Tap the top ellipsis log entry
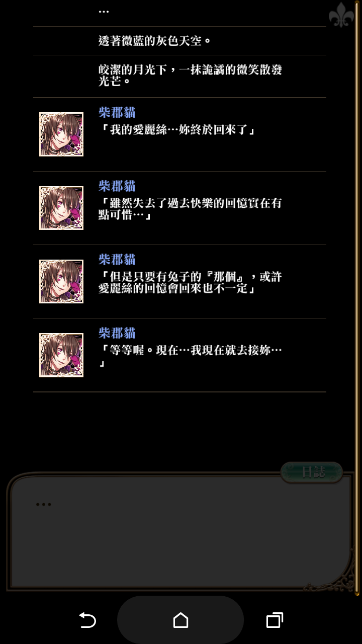The width and height of the screenshot is (362, 644). (x=179, y=13)
